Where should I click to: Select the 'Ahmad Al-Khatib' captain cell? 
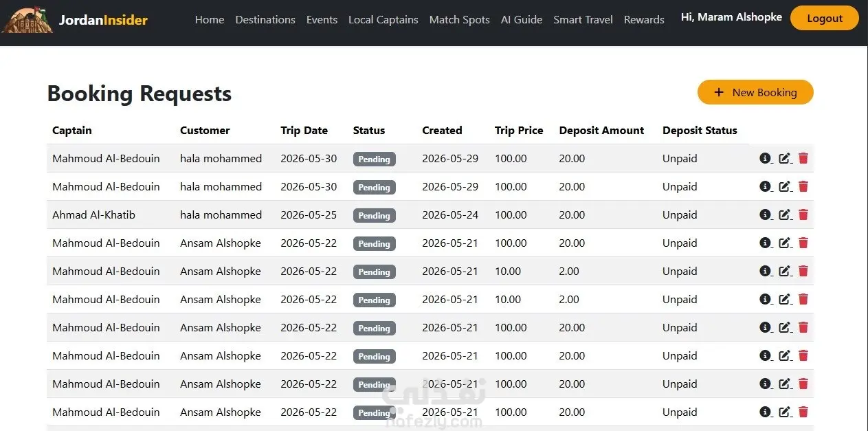[x=93, y=214]
